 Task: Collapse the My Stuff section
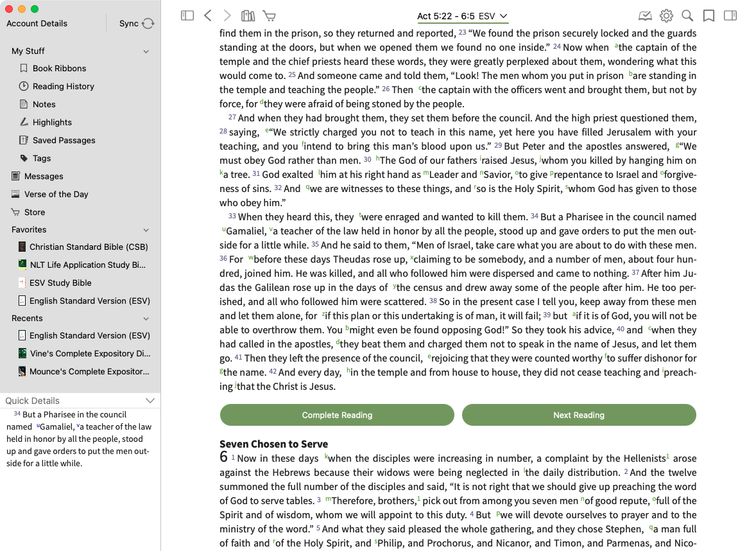(x=146, y=51)
